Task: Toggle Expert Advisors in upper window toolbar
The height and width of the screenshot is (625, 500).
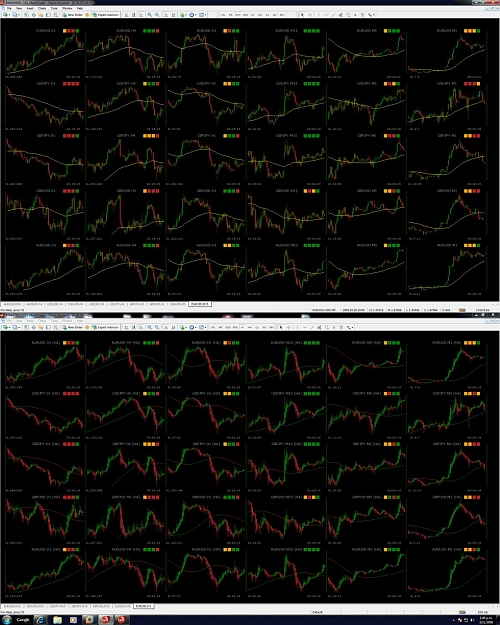Action: pyautogui.click(x=106, y=15)
